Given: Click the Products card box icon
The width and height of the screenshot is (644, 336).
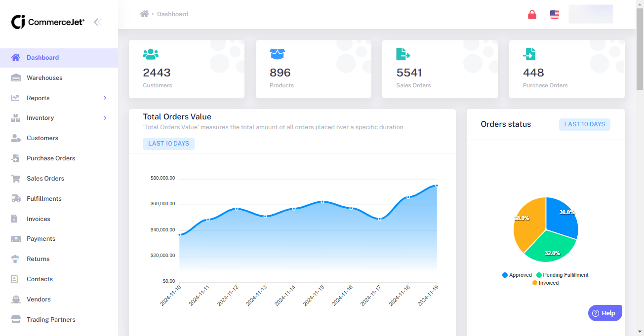Looking at the screenshot, I should point(278,54).
